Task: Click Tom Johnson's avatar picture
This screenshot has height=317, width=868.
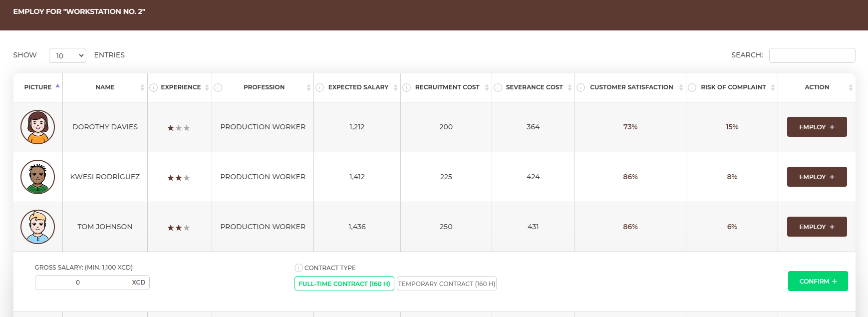Action: point(38,227)
